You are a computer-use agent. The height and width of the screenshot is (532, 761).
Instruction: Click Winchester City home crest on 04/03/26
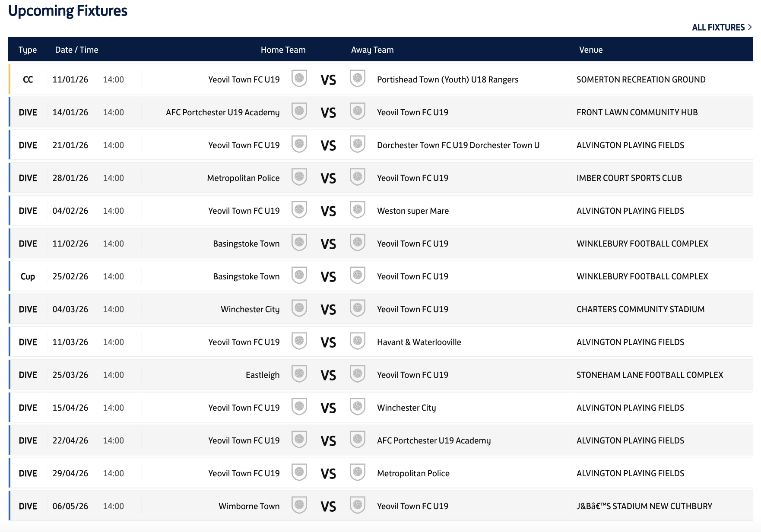(299, 308)
